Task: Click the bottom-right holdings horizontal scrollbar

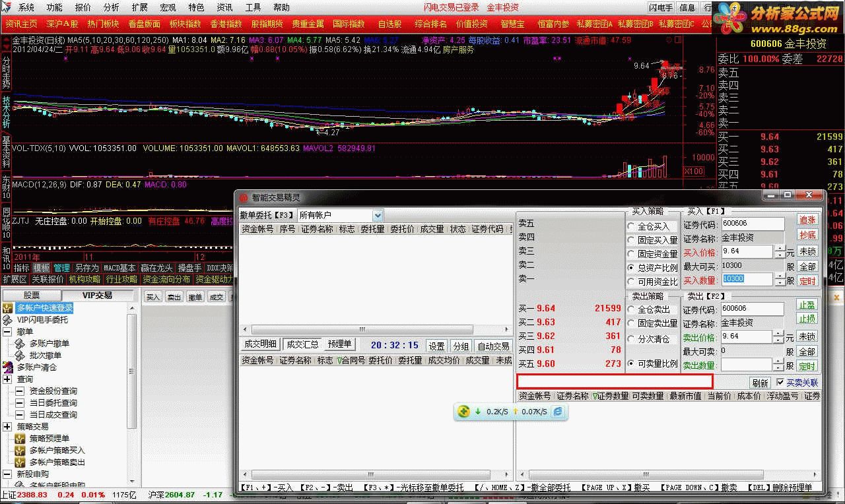Action: (669, 476)
